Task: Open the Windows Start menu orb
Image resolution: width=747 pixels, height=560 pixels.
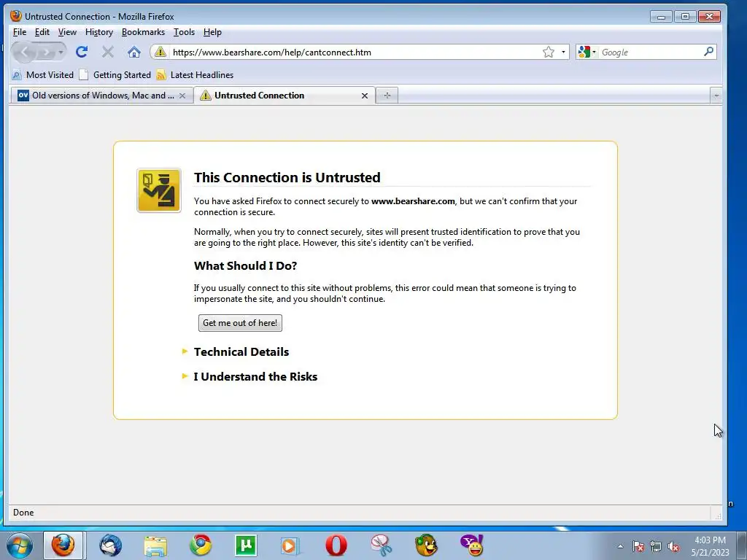Action: (19, 545)
